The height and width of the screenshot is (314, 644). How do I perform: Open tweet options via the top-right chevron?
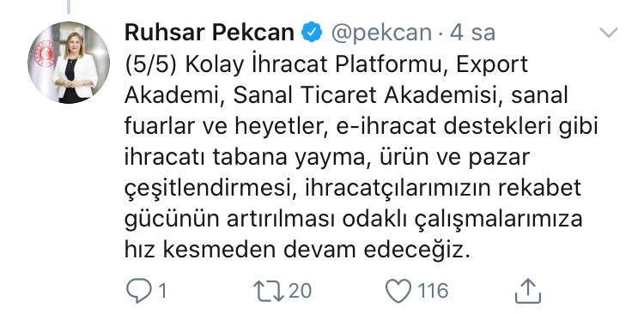coord(608,33)
